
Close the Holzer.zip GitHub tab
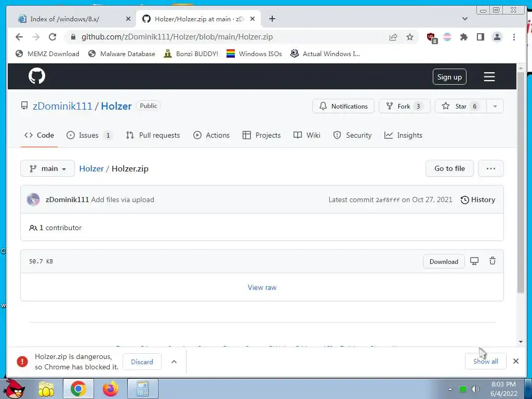[x=252, y=19]
